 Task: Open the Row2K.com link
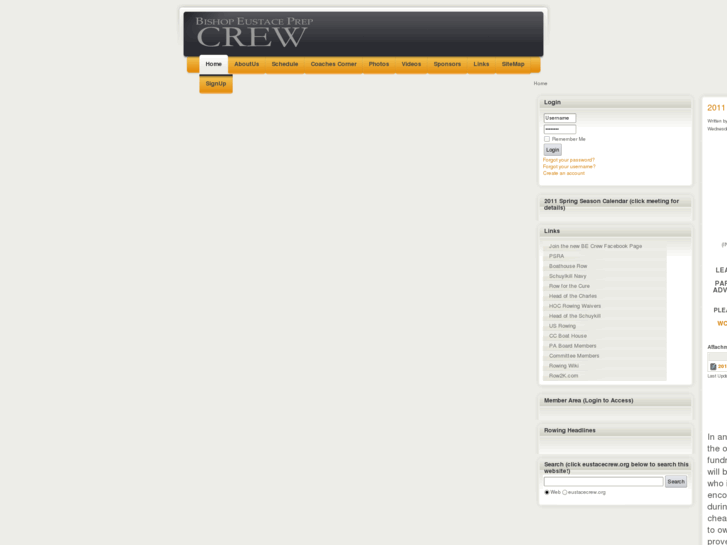[x=563, y=376]
